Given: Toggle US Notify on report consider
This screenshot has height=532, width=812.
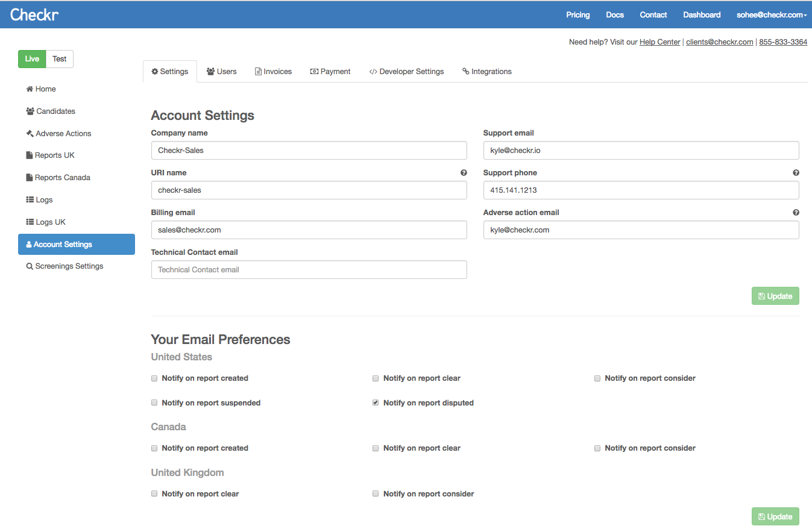Looking at the screenshot, I should click(x=597, y=378).
